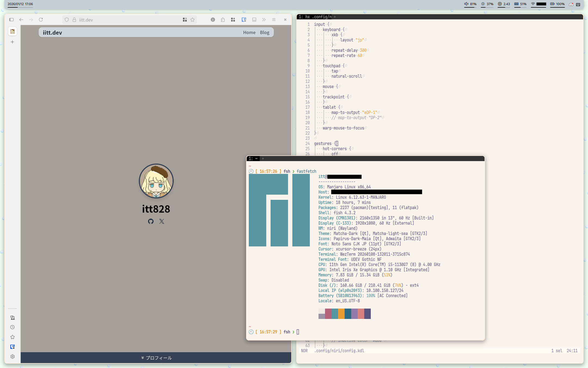Navigate using the Home link
Image resolution: width=588 pixels, height=368 pixels.
click(249, 32)
